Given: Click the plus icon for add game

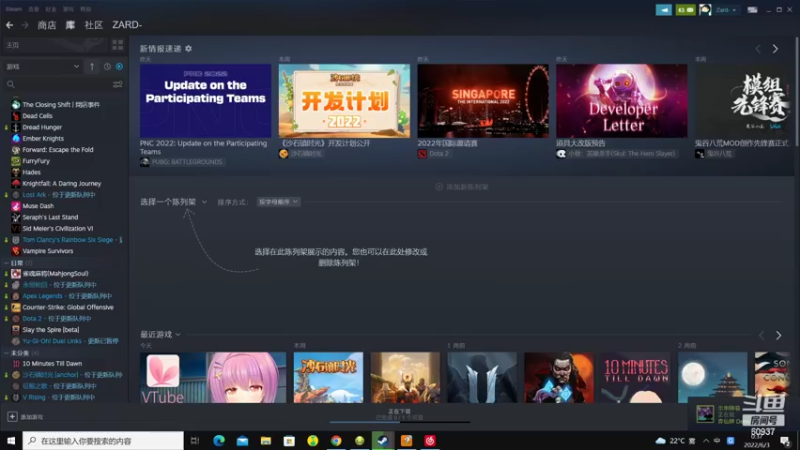Looking at the screenshot, I should point(12,417).
